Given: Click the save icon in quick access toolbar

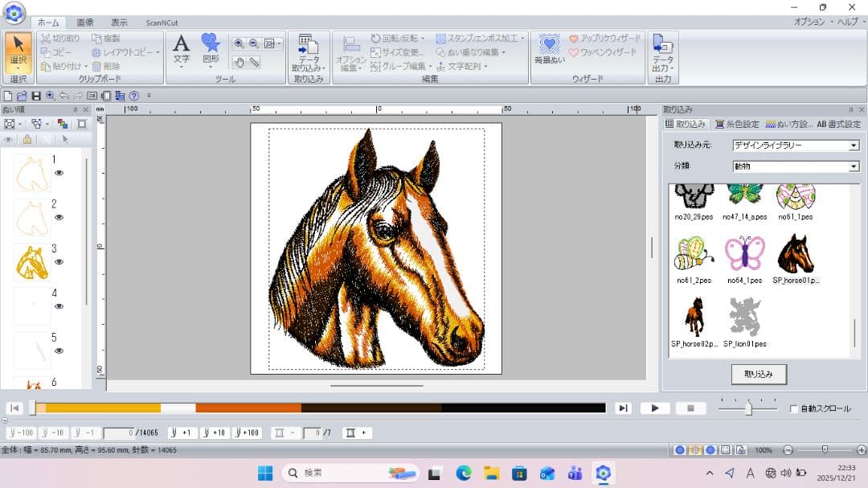Looking at the screenshot, I should point(36,96).
